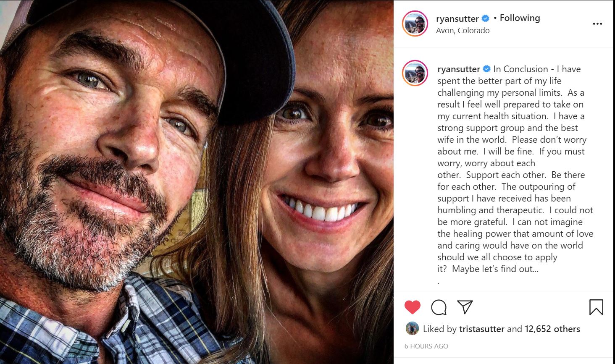
Task: Click the small liker avatar beside "Liked by"
Action: [412, 329]
